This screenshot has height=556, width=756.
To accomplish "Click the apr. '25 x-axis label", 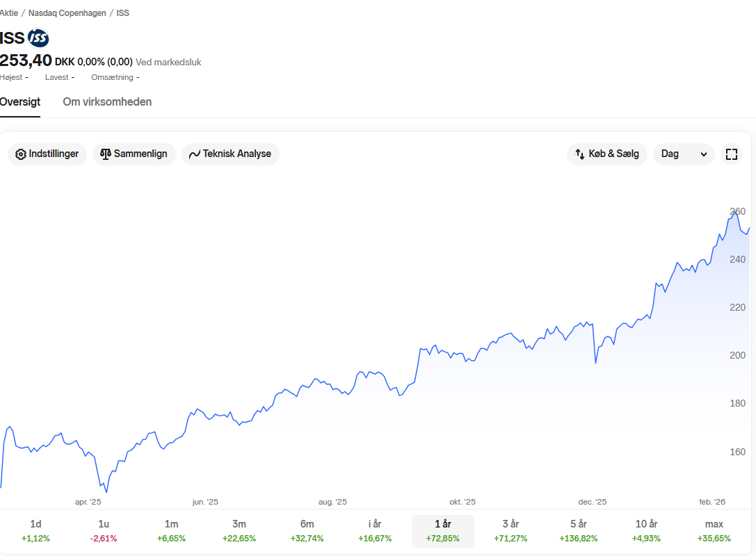I will pos(88,502).
